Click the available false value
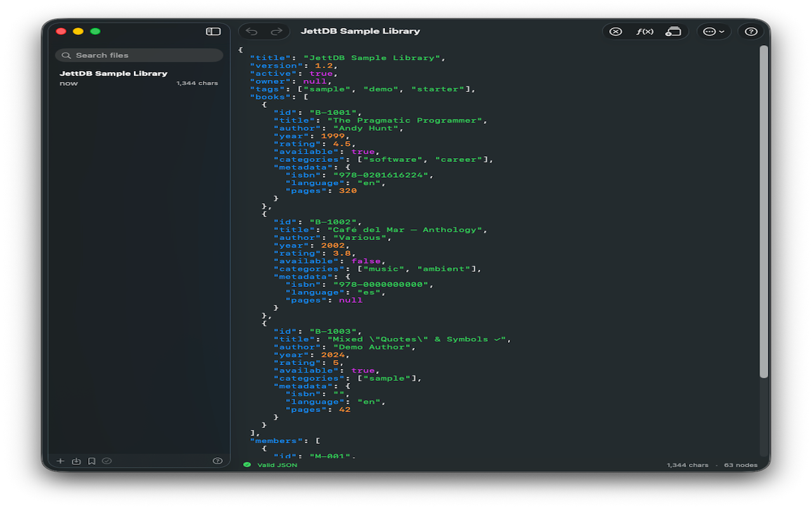The height and width of the screenshot is (508, 812). pos(366,261)
